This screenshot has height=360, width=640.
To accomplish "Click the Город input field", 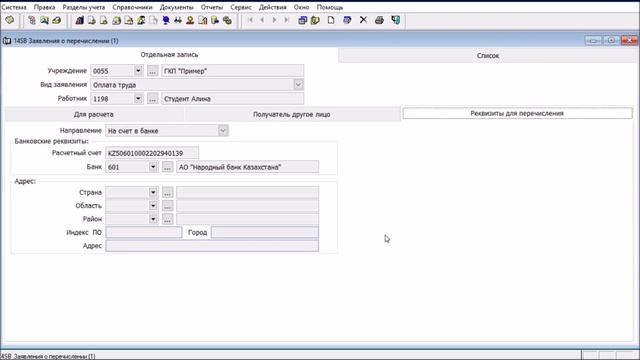I will point(265,232).
